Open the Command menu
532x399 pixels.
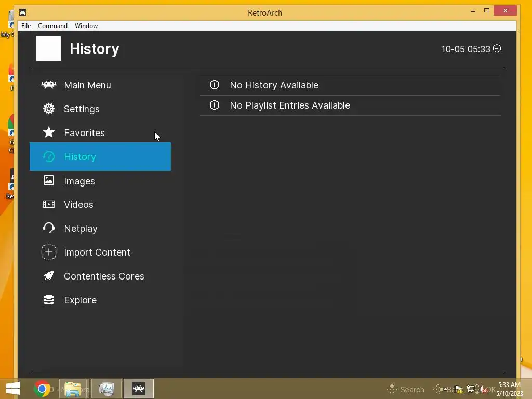click(52, 26)
